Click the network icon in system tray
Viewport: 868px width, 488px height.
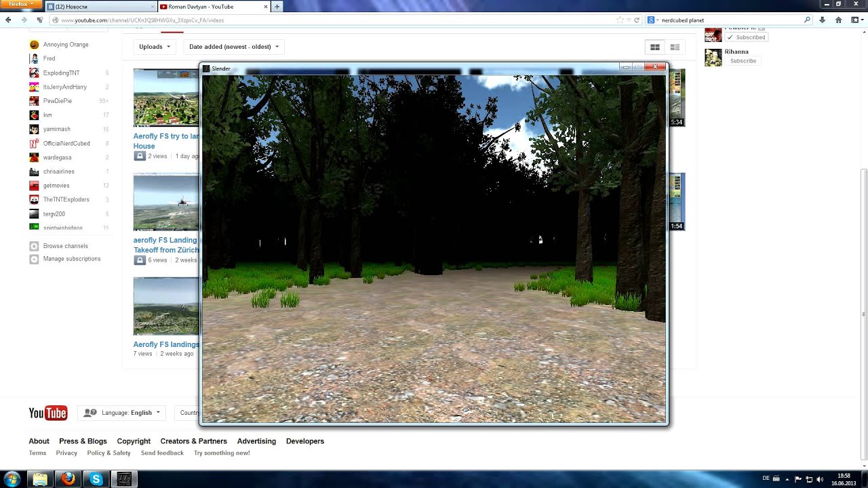pyautogui.click(x=809, y=479)
